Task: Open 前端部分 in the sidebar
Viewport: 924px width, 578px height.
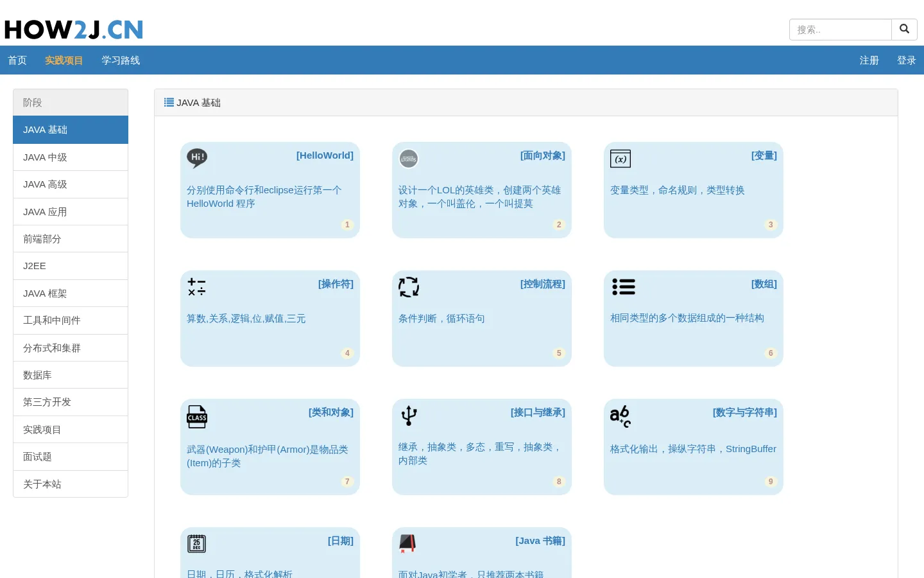Action: click(71, 239)
